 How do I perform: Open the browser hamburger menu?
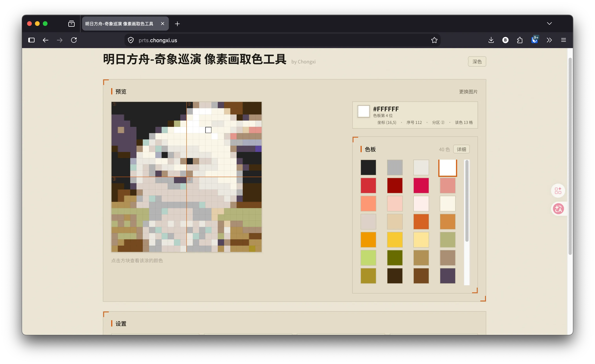click(563, 40)
